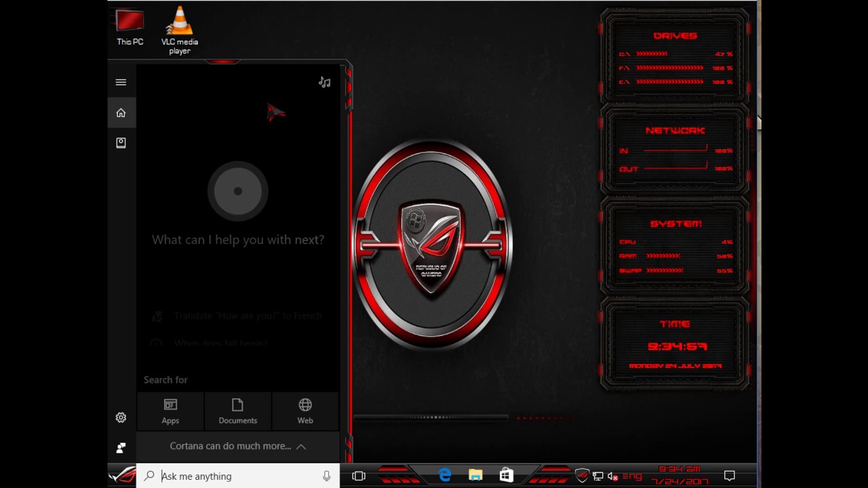Click the F:\ drive usage bar
Screen dimensions: 868x488
point(669,68)
